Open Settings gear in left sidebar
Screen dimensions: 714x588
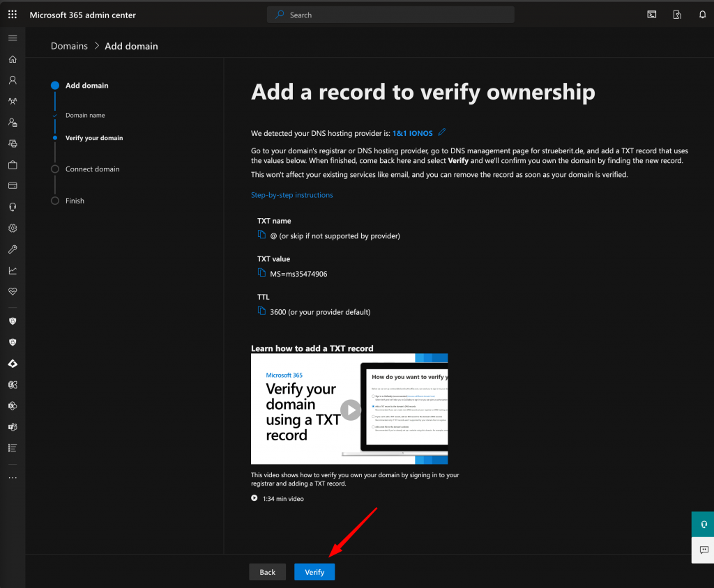[13, 228]
